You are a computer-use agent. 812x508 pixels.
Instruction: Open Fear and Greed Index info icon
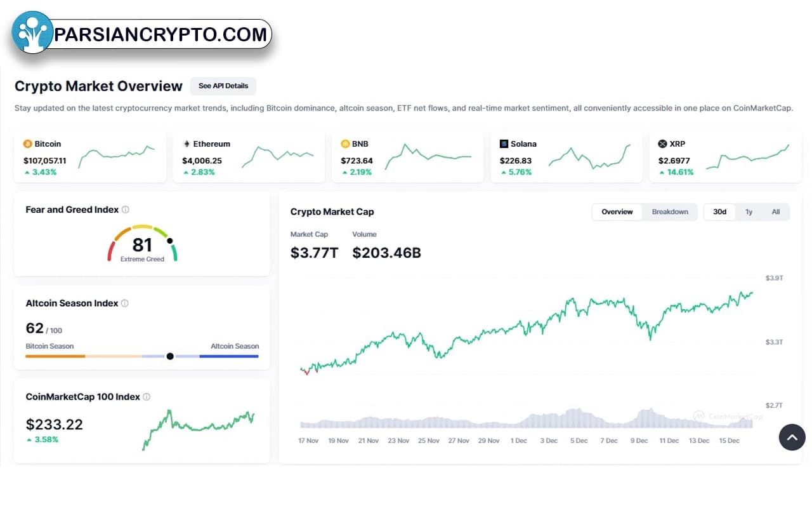click(x=126, y=210)
